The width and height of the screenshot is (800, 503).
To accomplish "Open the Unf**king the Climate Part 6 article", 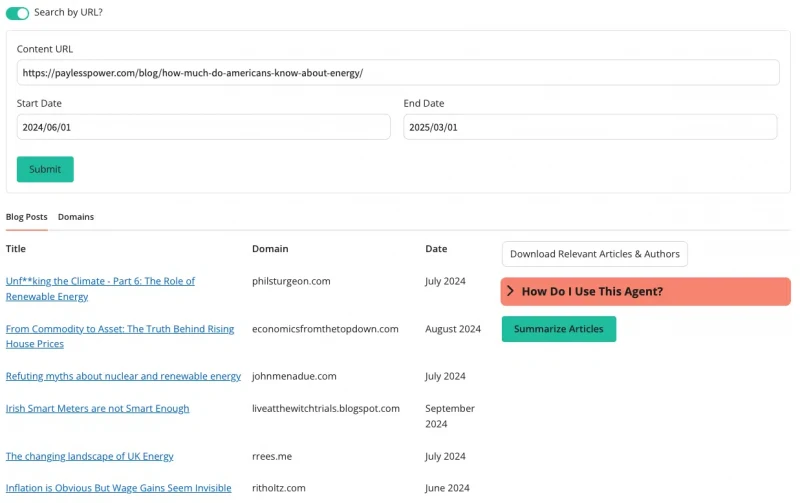I will click(x=101, y=289).
